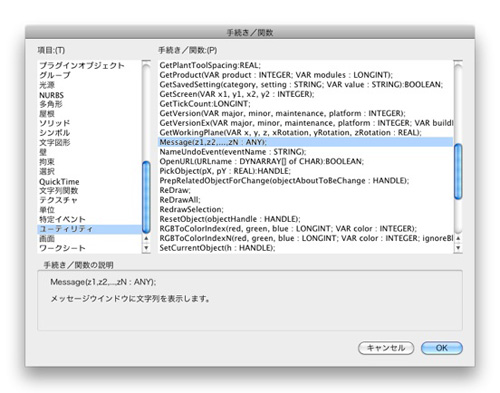Image resolution: width=500 pixels, height=393 pixels.
Task: Select the highlighted Message function in the list
Action: click(x=306, y=142)
